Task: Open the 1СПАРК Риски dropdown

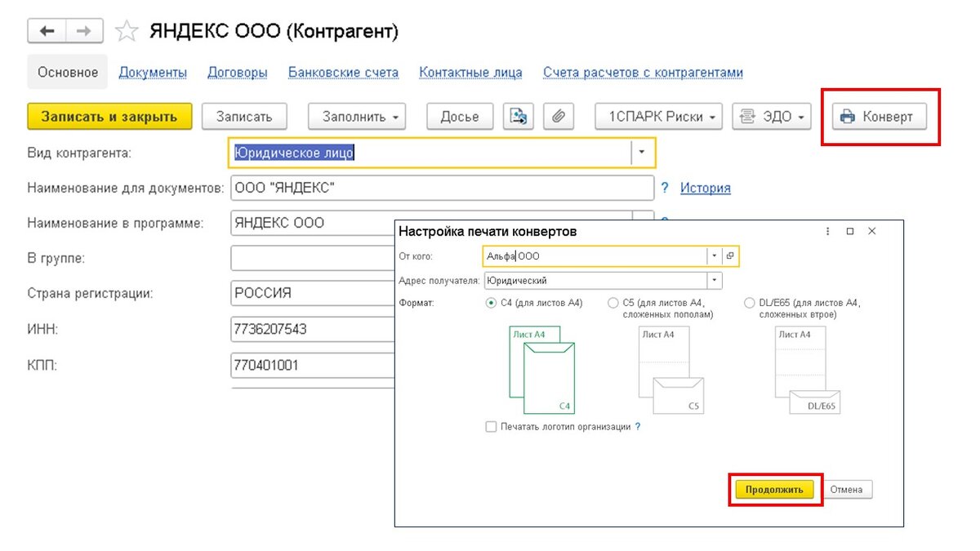Action: coord(659,116)
